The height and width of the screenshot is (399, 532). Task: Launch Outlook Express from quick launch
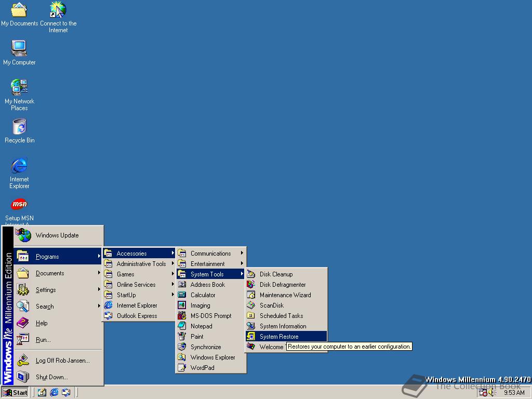click(66, 393)
